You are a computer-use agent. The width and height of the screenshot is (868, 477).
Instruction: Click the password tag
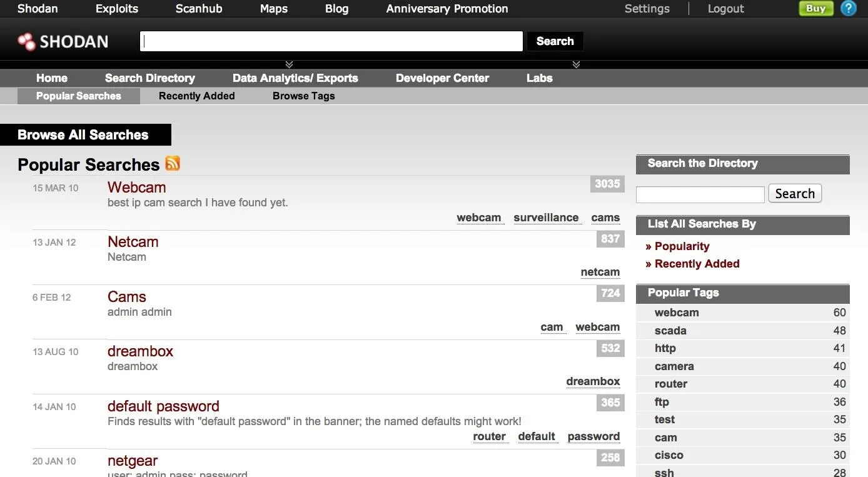594,436
